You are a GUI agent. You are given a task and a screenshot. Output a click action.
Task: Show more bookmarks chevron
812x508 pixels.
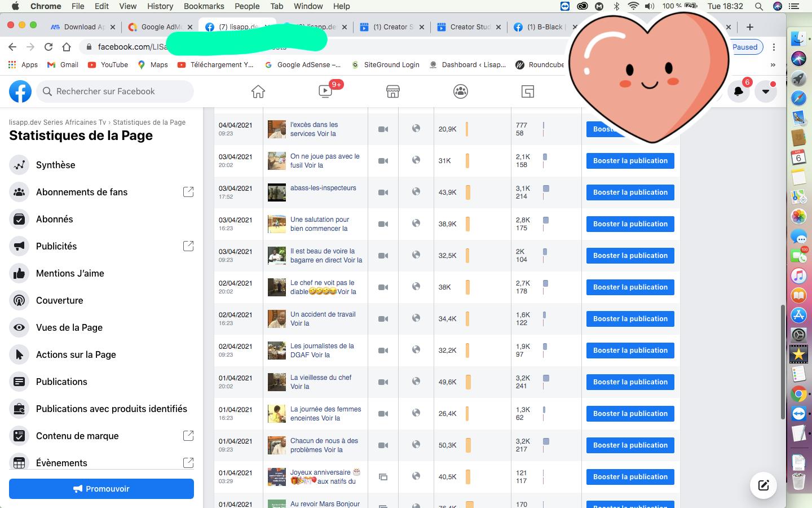tap(773, 65)
